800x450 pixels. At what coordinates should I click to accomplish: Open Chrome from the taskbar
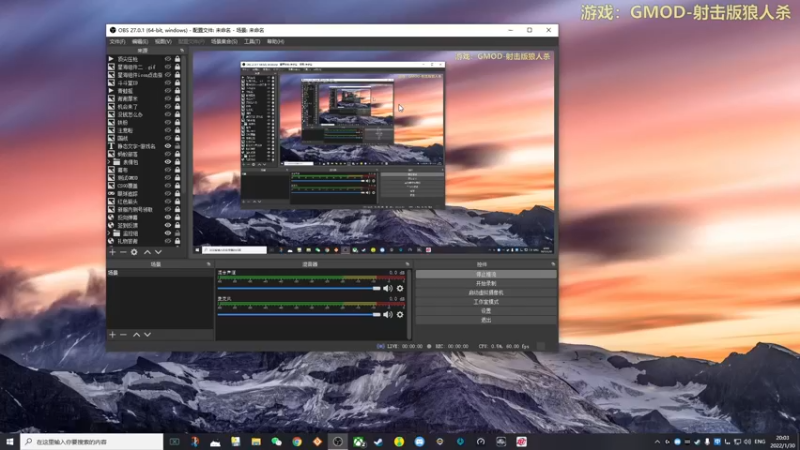pyautogui.click(x=297, y=442)
